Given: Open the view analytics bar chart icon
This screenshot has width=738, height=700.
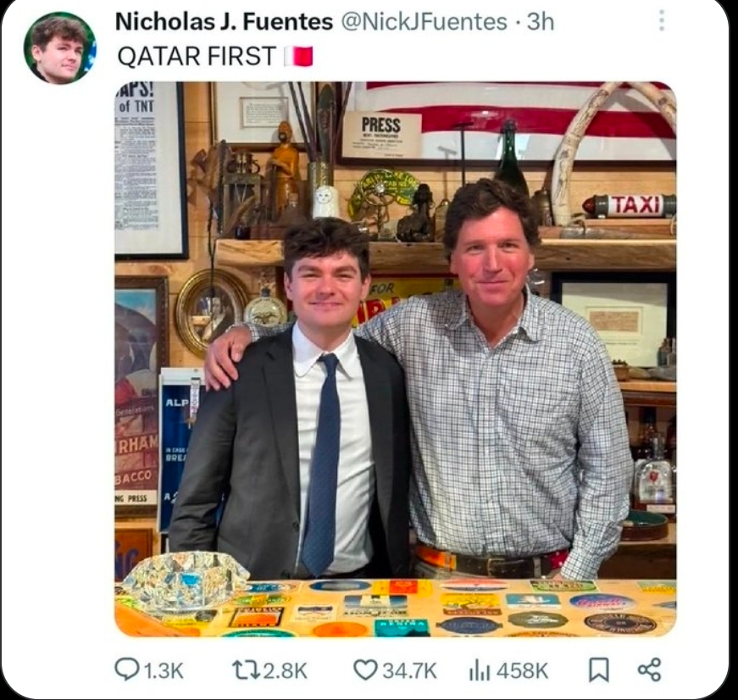Looking at the screenshot, I should coord(480,669).
